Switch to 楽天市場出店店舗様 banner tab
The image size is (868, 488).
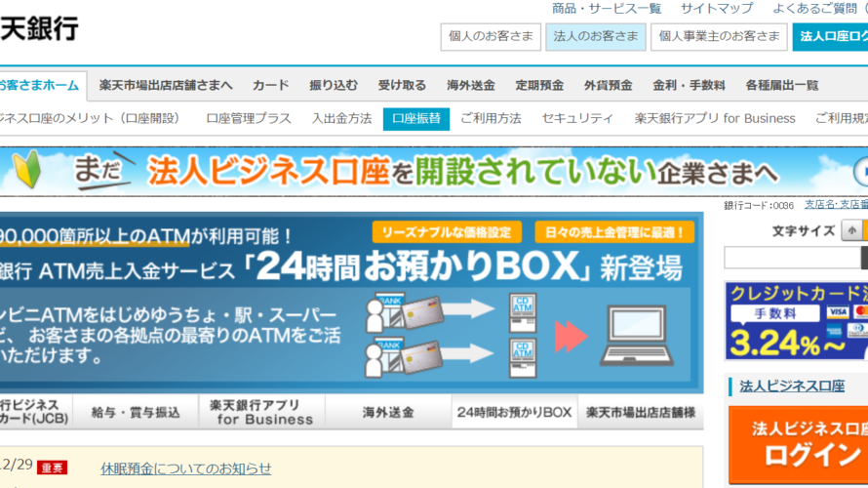coord(641,412)
